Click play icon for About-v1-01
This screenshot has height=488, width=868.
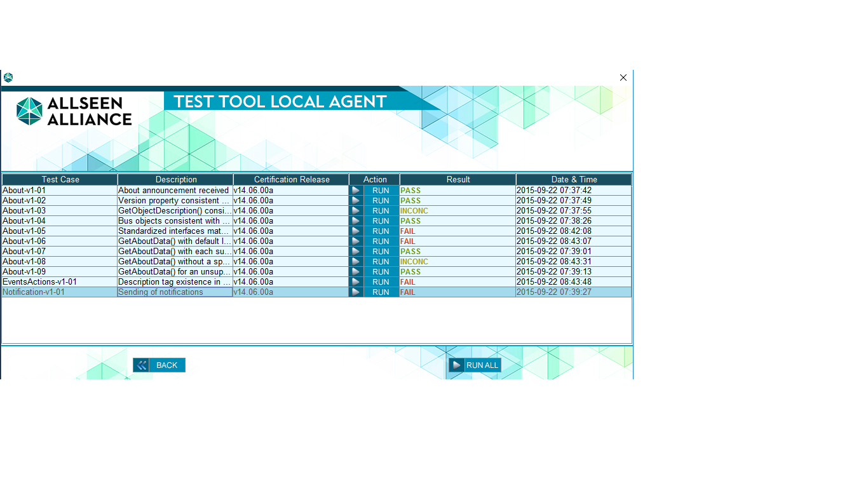click(356, 190)
